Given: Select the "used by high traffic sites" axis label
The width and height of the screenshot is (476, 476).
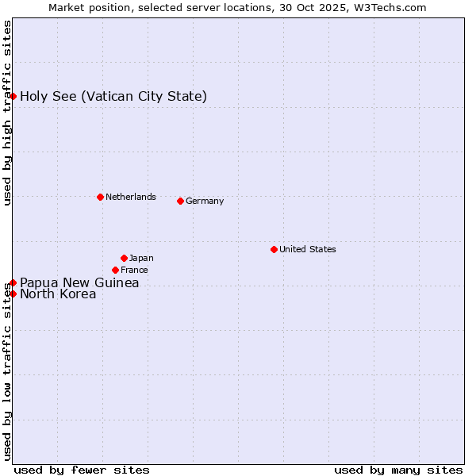Looking at the screenshot, I should point(7,113).
